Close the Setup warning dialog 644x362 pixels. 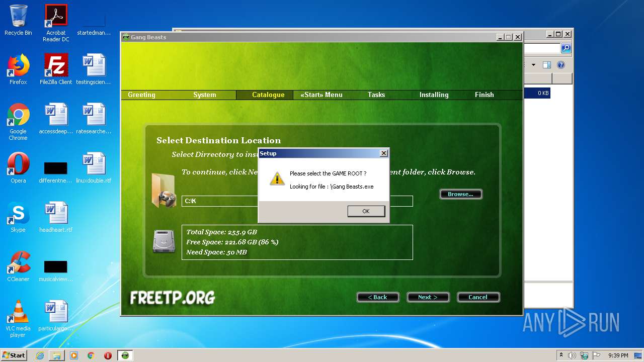[x=383, y=153]
